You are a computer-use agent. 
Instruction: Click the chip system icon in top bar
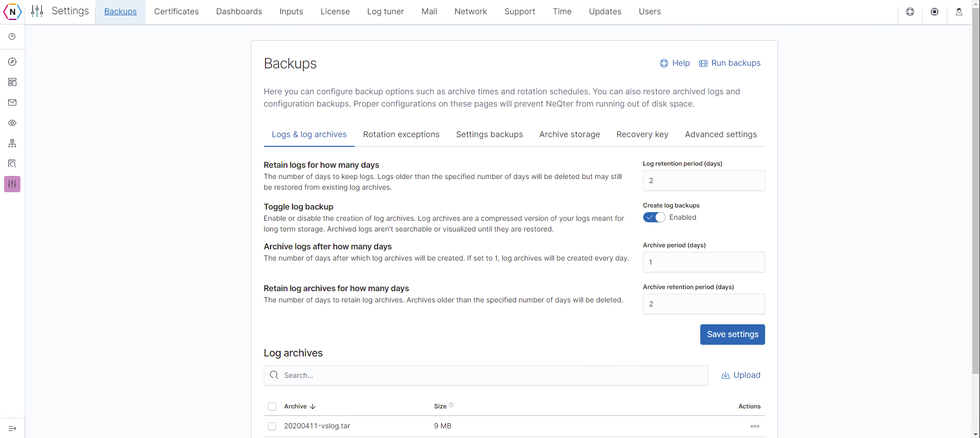[x=935, y=12]
